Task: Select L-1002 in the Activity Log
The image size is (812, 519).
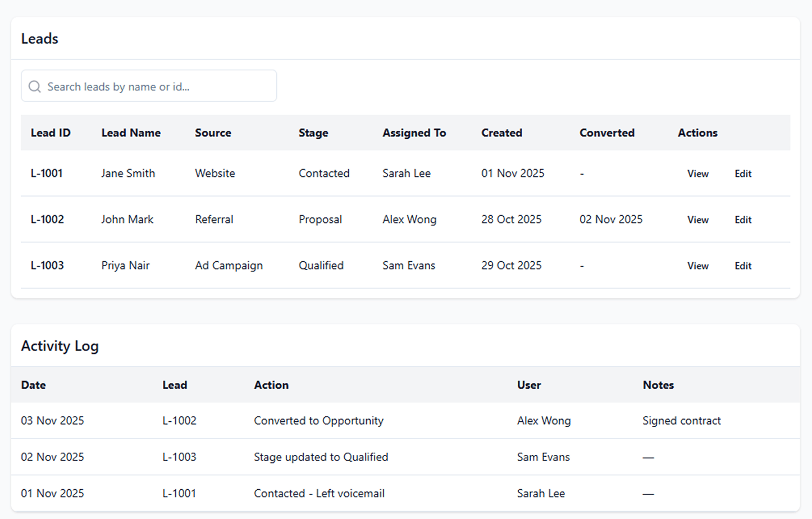Action: [179, 421]
